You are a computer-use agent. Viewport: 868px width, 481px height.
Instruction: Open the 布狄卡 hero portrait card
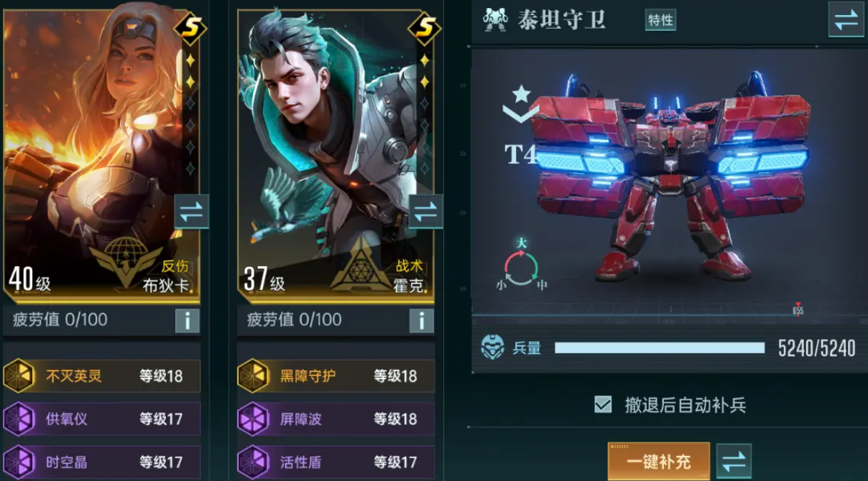pyautogui.click(x=101, y=154)
